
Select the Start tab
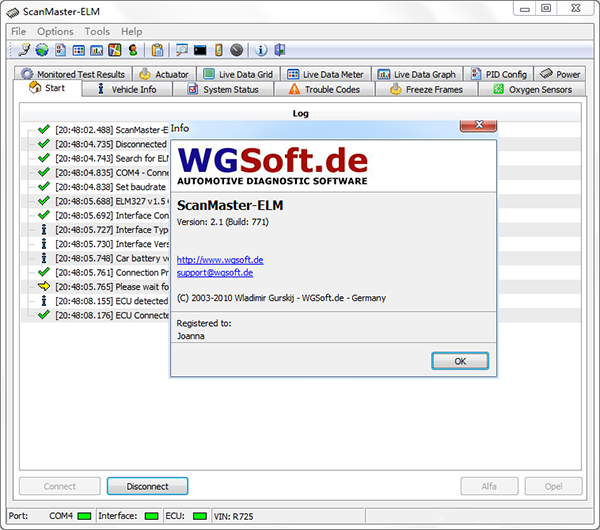click(47, 88)
